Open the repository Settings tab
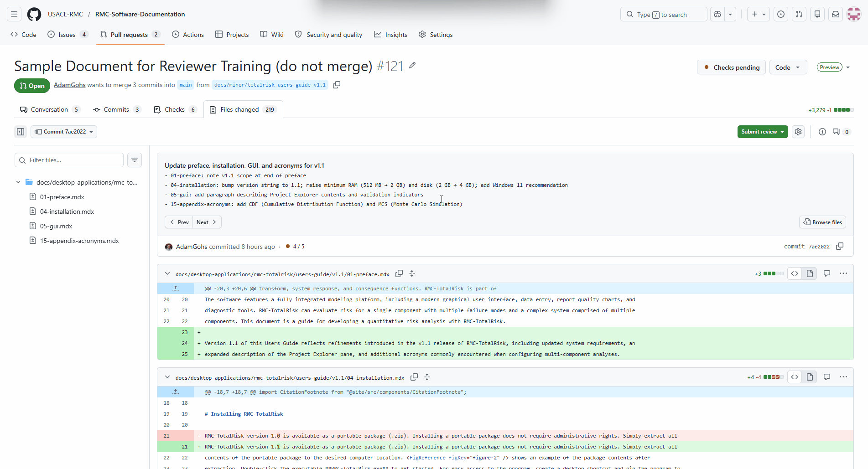Image resolution: width=868 pixels, height=469 pixels. tap(436, 35)
